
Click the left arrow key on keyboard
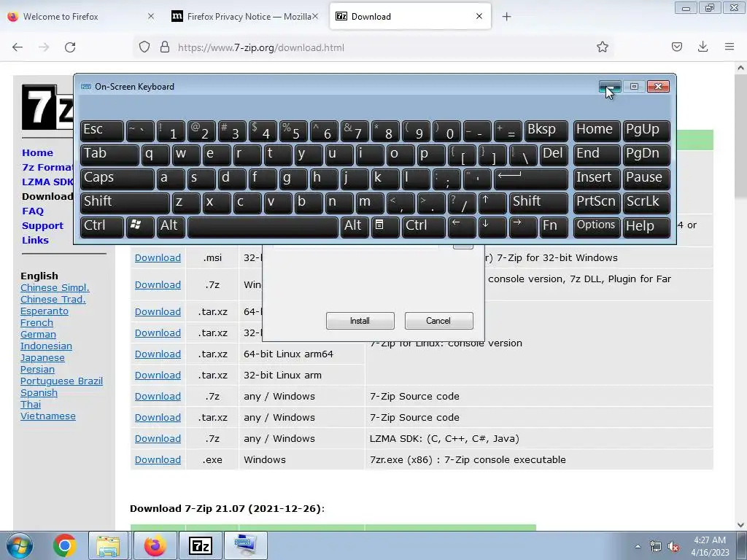462,226
